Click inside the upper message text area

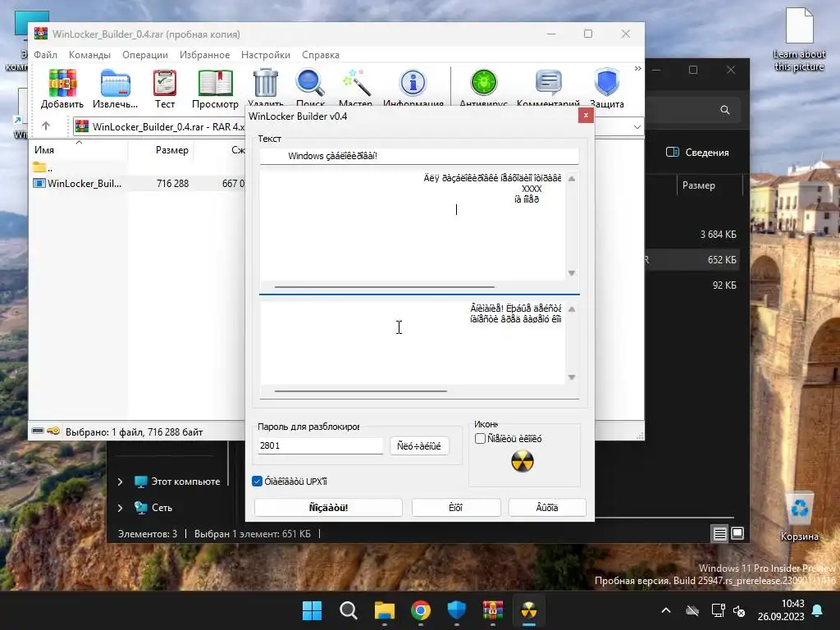click(x=413, y=226)
